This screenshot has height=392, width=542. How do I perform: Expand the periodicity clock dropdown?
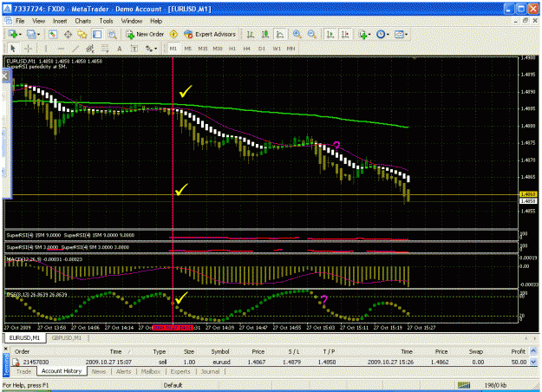pyautogui.click(x=388, y=34)
